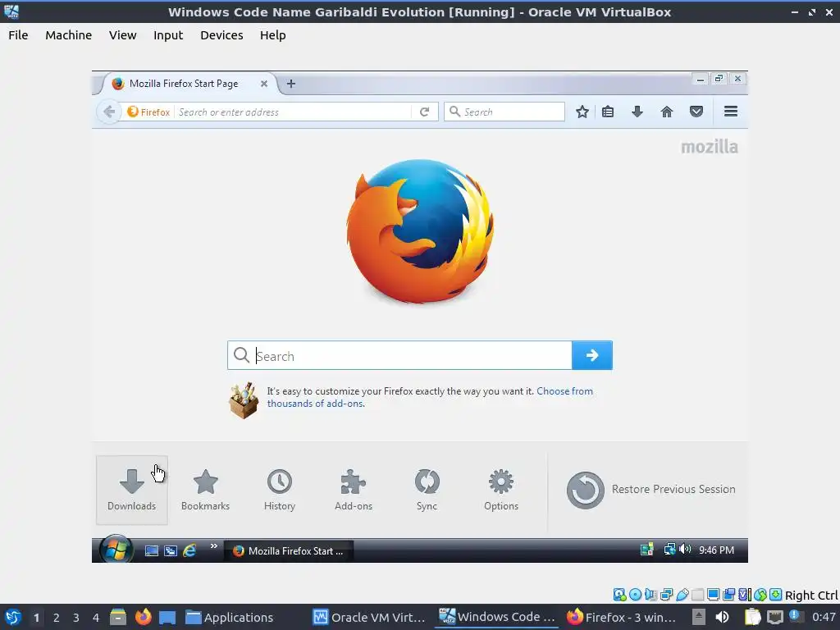The image size is (840, 630).
Task: Switch to host workspace 3
Action: (76, 618)
